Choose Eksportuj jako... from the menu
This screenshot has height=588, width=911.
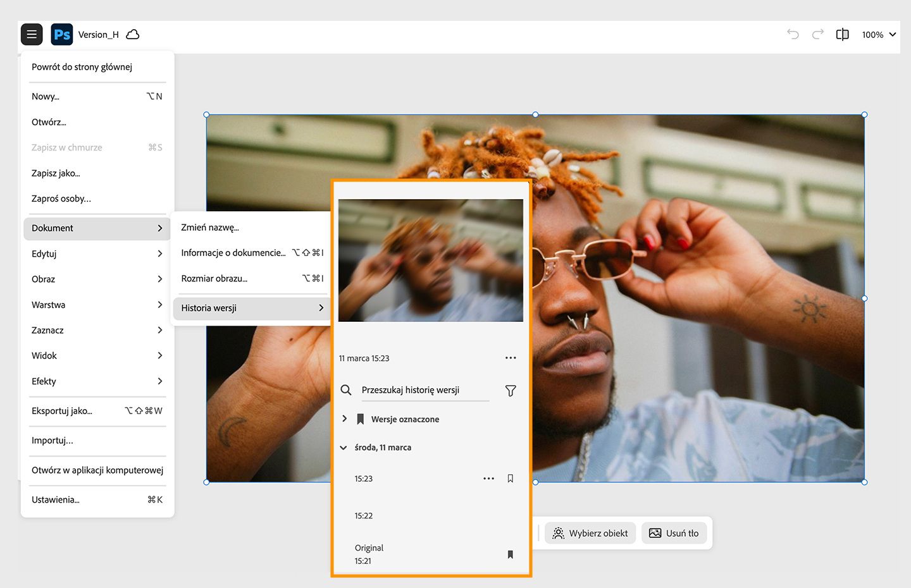(x=97, y=411)
